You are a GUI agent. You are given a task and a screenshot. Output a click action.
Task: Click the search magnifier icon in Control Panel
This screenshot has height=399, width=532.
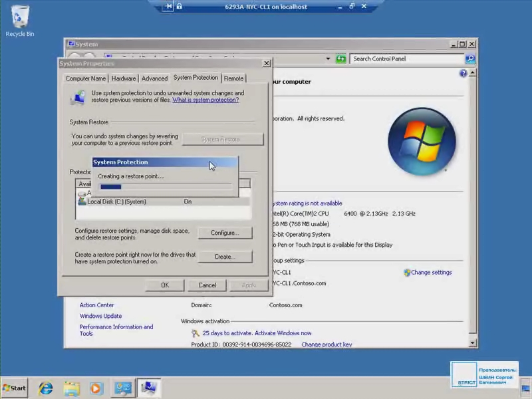point(470,59)
